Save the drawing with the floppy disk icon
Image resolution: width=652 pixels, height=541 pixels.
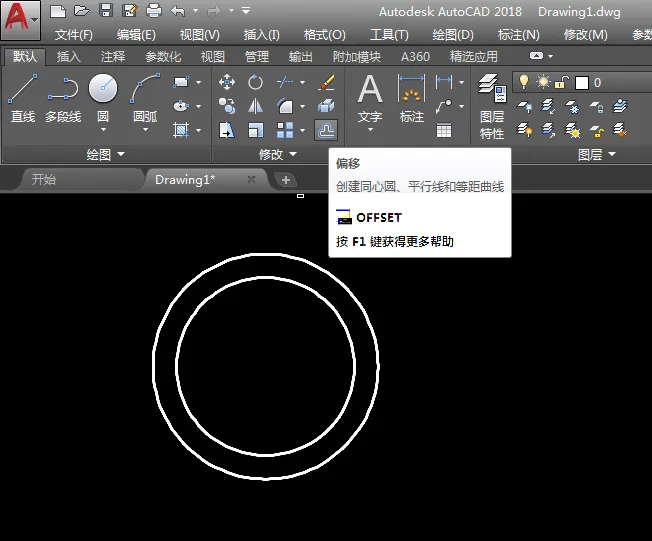106,11
